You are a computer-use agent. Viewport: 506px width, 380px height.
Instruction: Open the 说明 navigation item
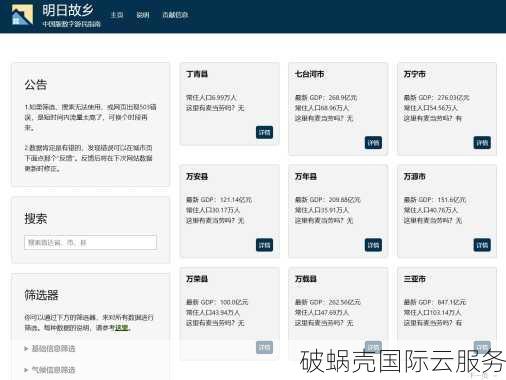143,15
